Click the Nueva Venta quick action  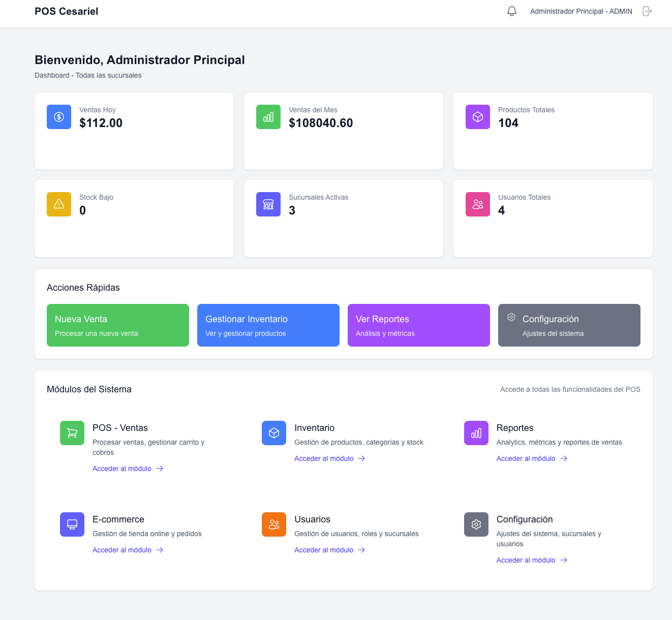pos(117,325)
